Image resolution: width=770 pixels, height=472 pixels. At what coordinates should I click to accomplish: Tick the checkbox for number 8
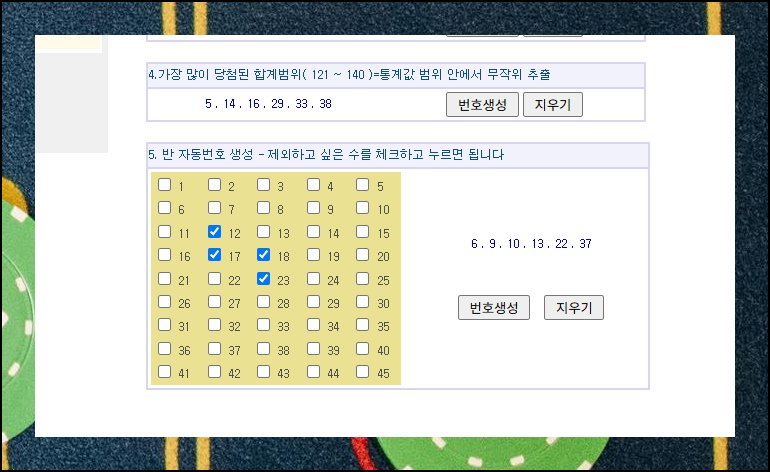click(x=264, y=208)
